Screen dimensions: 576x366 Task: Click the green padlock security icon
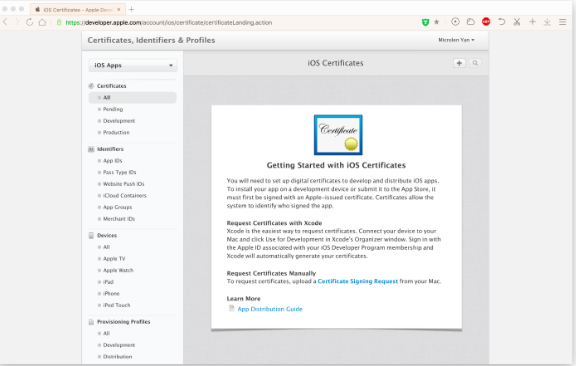click(x=59, y=22)
